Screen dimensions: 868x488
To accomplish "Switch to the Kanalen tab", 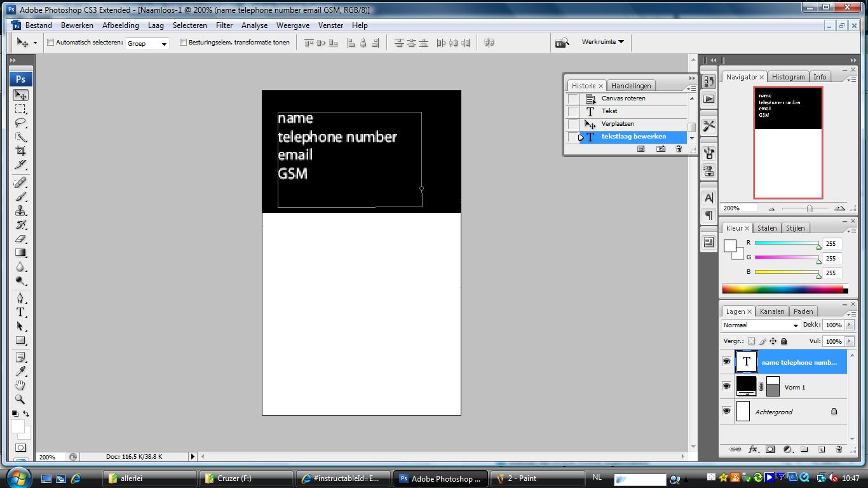I will point(772,311).
